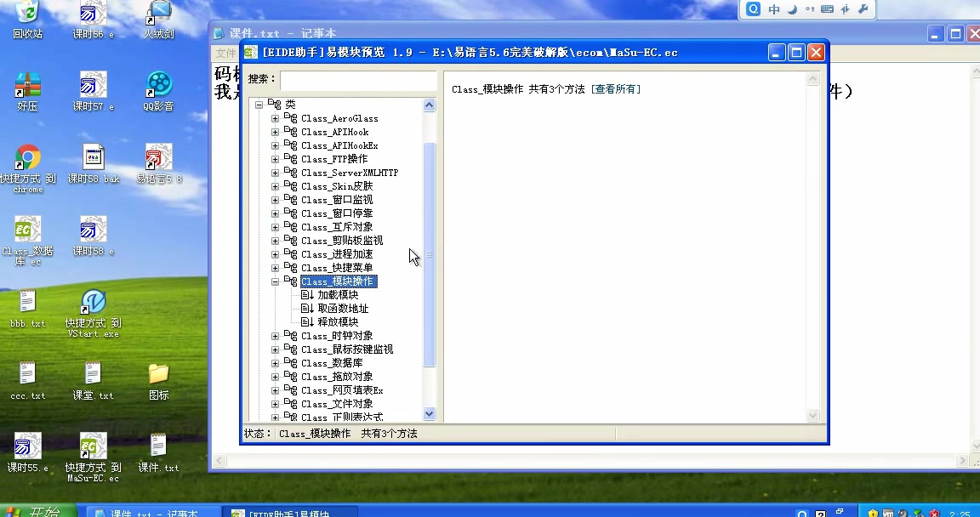The image size is (980, 517).
Task: Collapse the Class_模块操作 node
Action: click(275, 281)
